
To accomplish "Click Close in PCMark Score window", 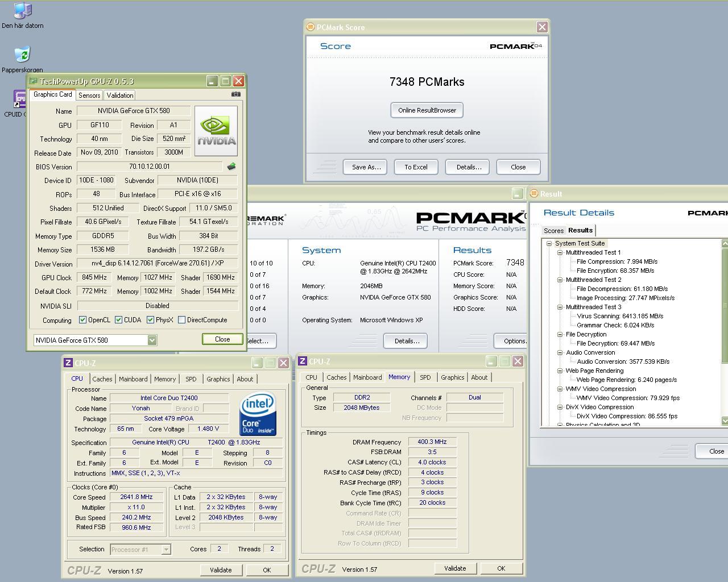I will [518, 167].
